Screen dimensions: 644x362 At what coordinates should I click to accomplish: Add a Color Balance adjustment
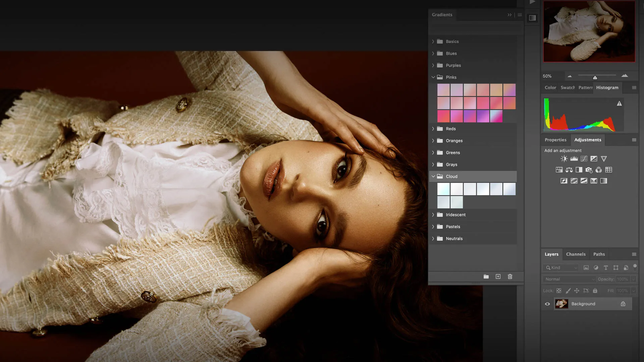[x=569, y=170]
